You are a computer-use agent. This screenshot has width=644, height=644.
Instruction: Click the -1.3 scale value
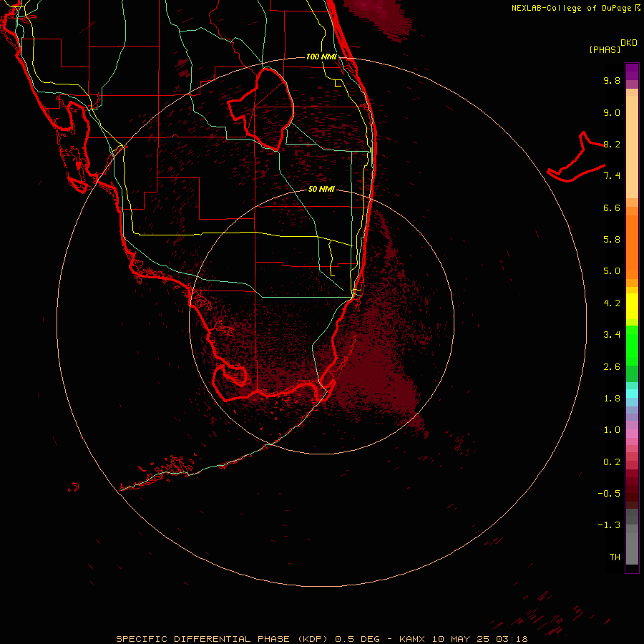(609, 525)
